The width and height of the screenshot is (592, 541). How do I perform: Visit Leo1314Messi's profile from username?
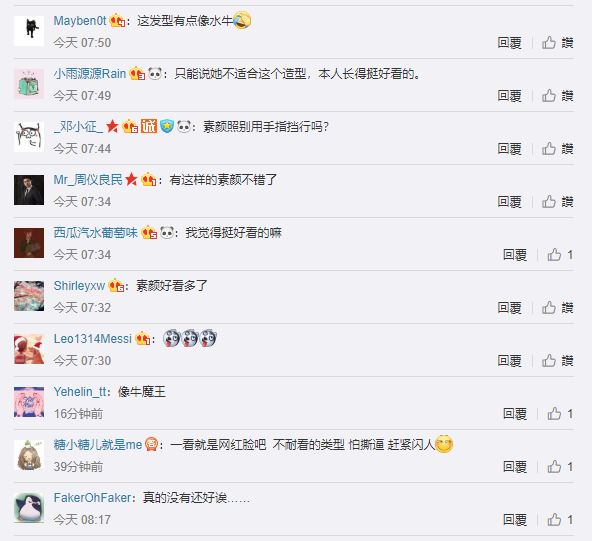(92, 339)
